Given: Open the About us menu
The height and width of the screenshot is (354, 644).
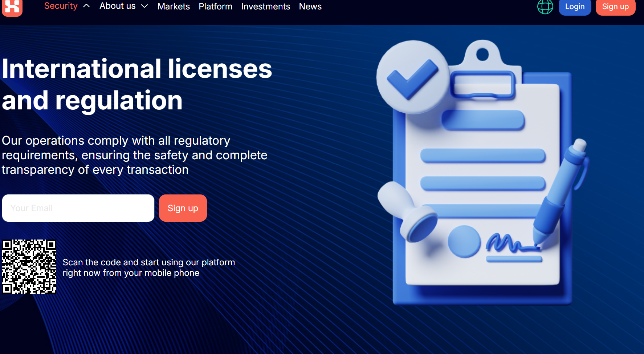Looking at the screenshot, I should 117,6.
